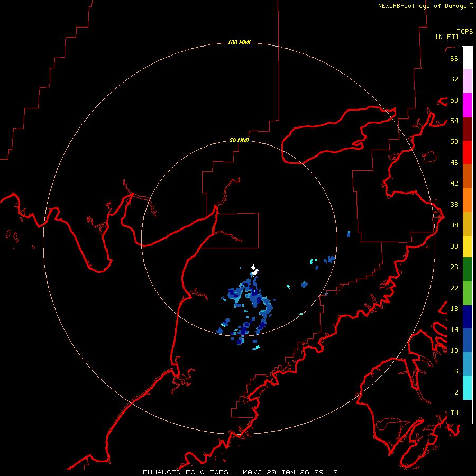Click the 22 value on the legend
The height and width of the screenshot is (476, 476).
[x=454, y=288]
